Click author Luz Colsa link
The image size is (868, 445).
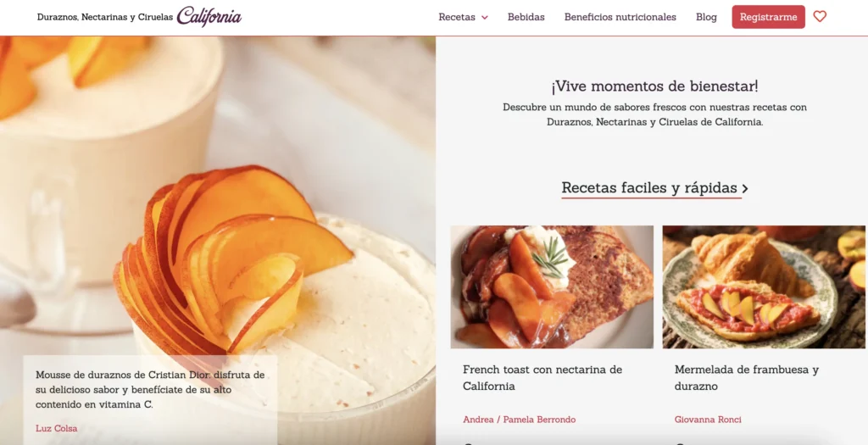[57, 428]
